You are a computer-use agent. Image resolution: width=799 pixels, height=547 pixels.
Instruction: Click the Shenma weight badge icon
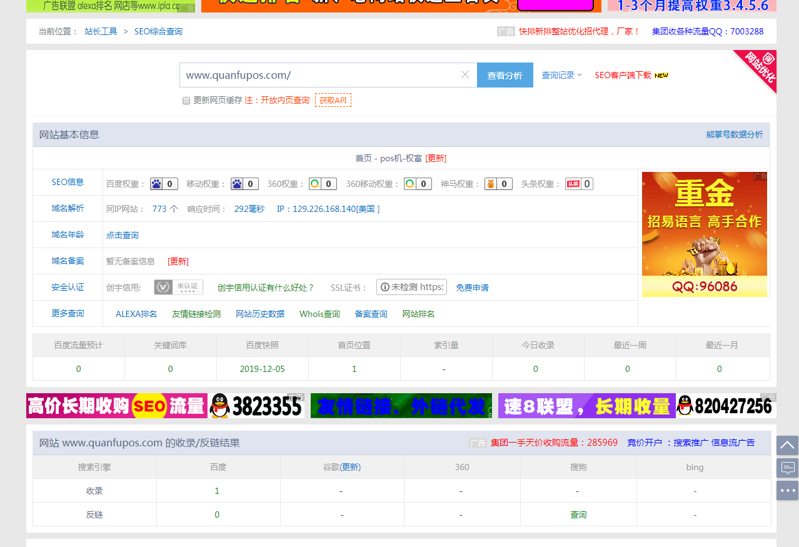pyautogui.click(x=498, y=184)
